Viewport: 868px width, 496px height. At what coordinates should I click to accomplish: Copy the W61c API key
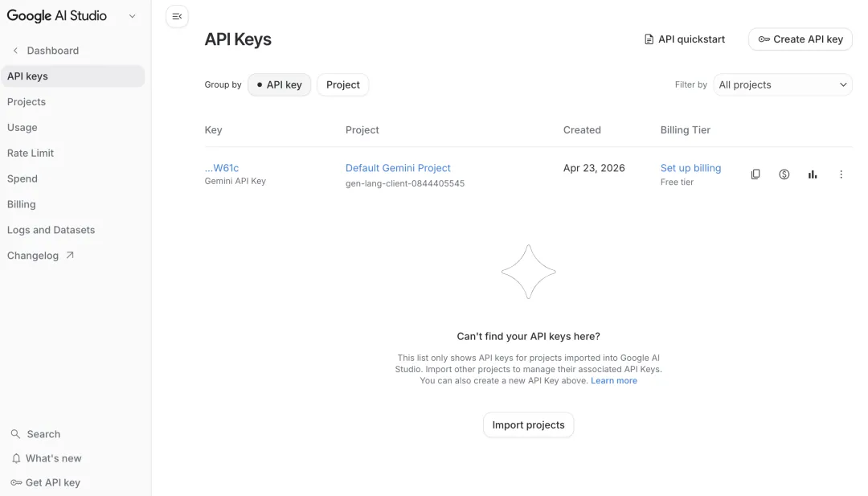[x=755, y=174]
